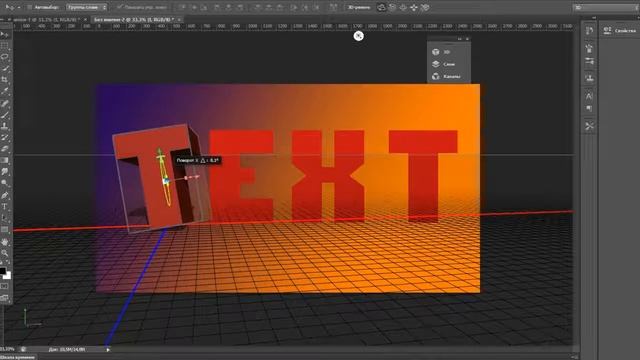Close the second document tab
The width and height of the screenshot is (640, 360).
pos(179,19)
